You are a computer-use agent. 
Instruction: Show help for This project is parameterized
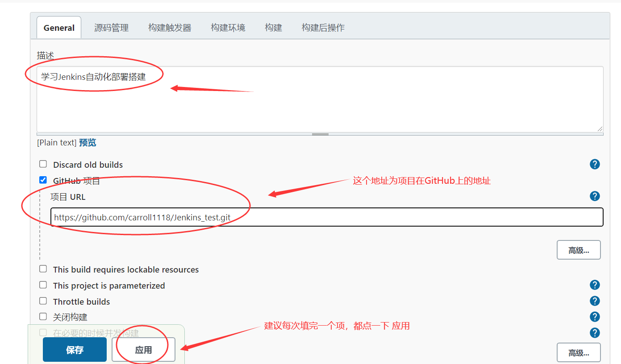click(595, 285)
